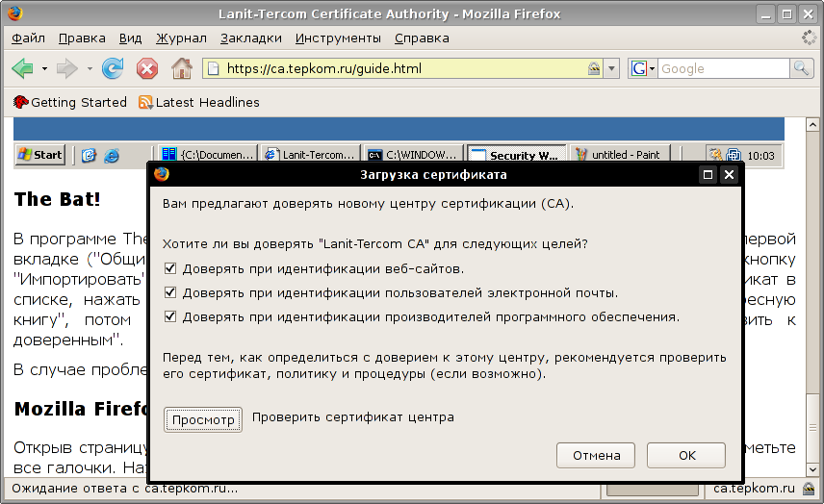824x504 pixels.
Task: Click the 'The Bat!' page heading
Action: point(58,199)
